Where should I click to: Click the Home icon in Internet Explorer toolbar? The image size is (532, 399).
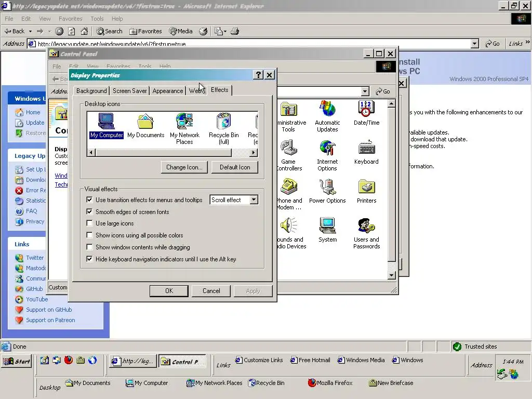(x=84, y=31)
